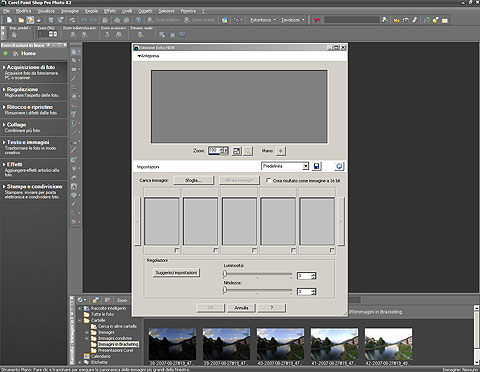Viewport: 480px width, 372px height.
Task: Click the Suggerisci impostazioni button
Action: (x=176, y=273)
